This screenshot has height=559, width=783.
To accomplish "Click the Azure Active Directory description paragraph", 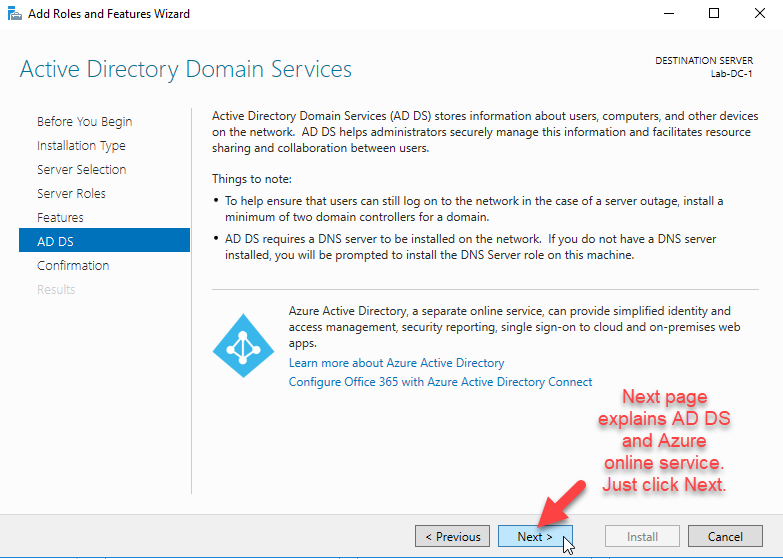I will point(514,327).
